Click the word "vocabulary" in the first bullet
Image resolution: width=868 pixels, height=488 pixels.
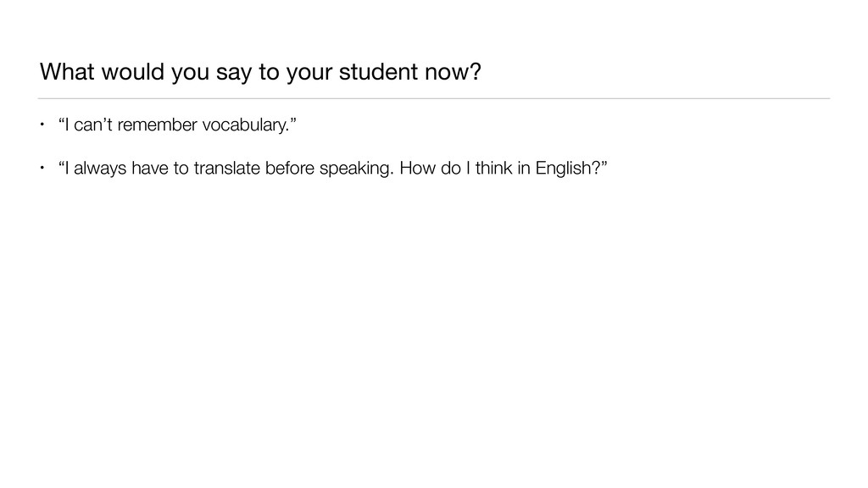[253, 127]
